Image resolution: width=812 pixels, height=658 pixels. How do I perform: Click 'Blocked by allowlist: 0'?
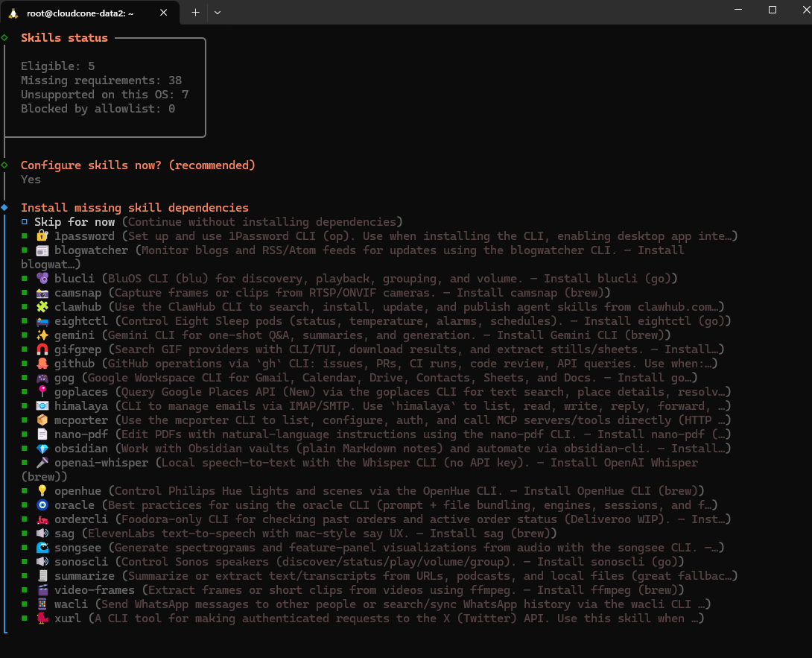98,109
